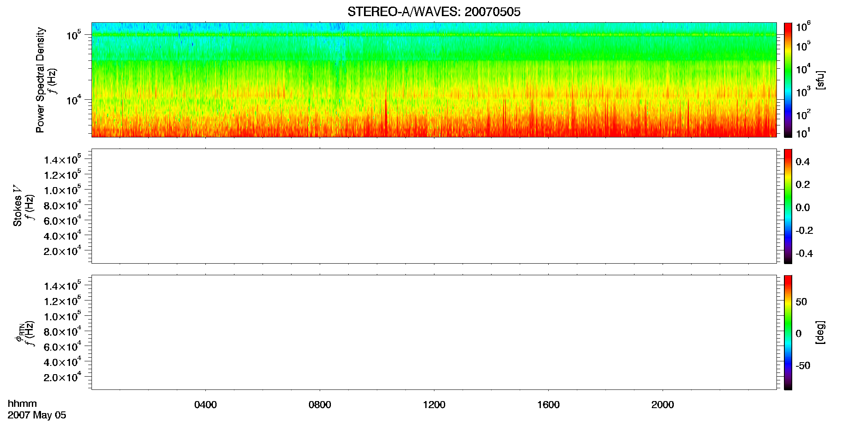Screen dimensions: 868x447
Task: Click the -50 tick on degrees color bar
Action: [x=803, y=365]
